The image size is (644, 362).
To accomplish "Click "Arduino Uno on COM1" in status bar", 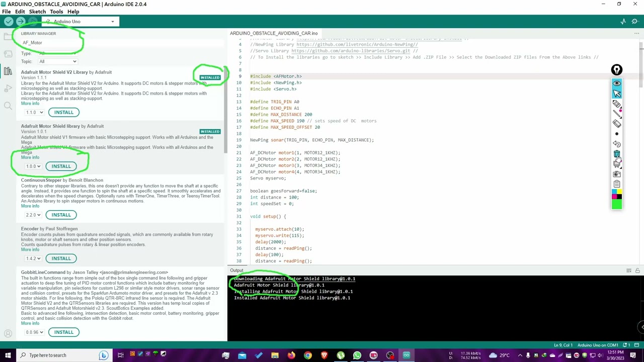I will [598, 345].
